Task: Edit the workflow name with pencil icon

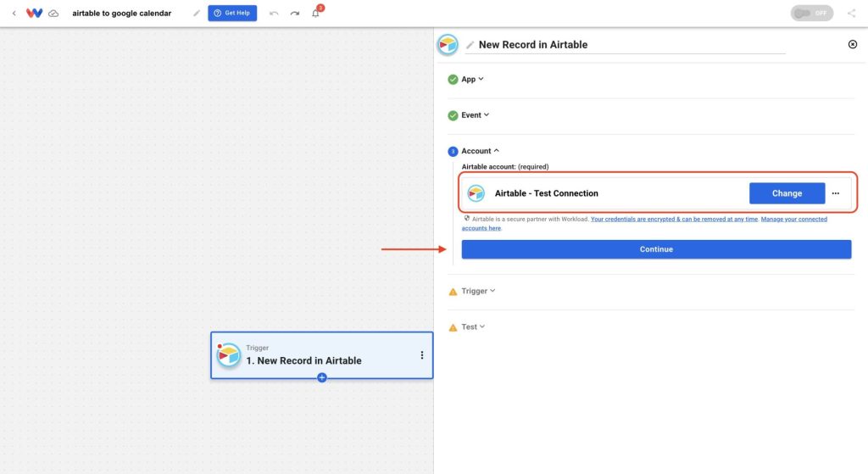Action: tap(197, 14)
